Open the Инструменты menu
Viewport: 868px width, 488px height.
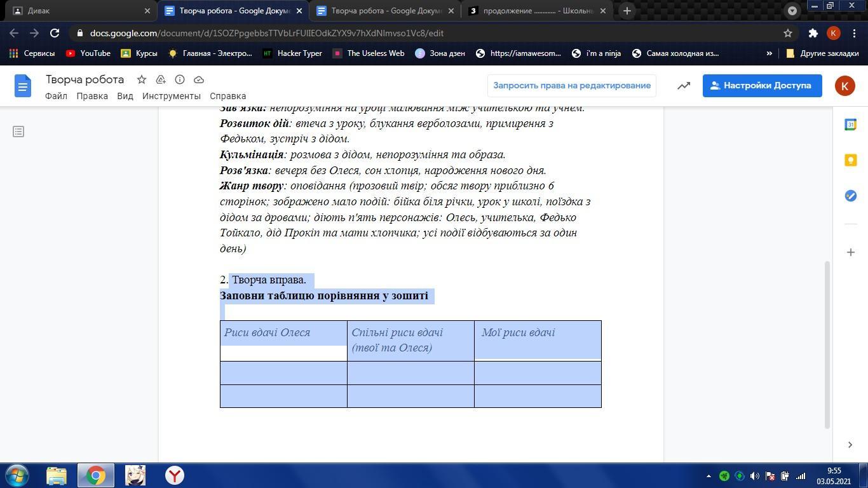172,96
